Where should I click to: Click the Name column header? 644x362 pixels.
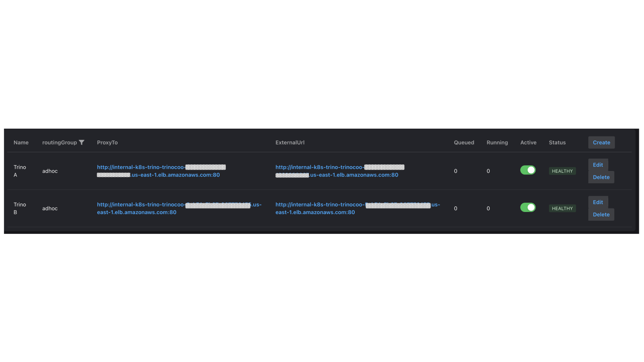coord(21,143)
